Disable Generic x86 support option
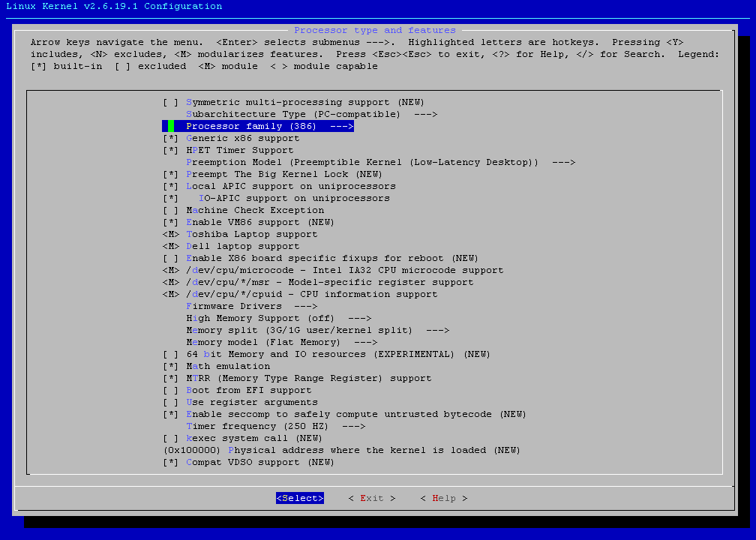Screen dimensions: 756x540 click(171, 138)
